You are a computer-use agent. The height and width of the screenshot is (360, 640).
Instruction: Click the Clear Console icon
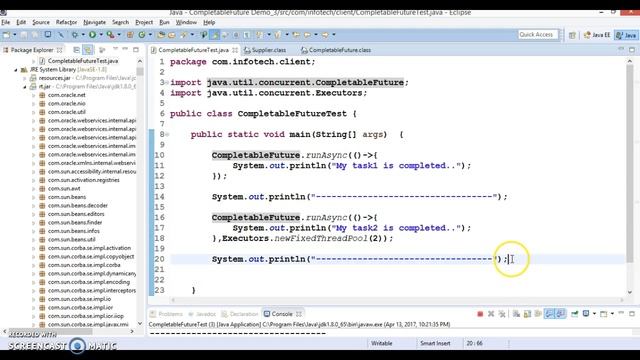tap(516, 314)
